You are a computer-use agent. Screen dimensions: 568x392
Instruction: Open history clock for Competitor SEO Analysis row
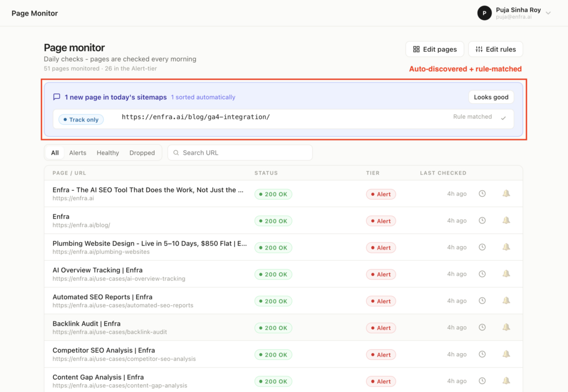point(482,354)
